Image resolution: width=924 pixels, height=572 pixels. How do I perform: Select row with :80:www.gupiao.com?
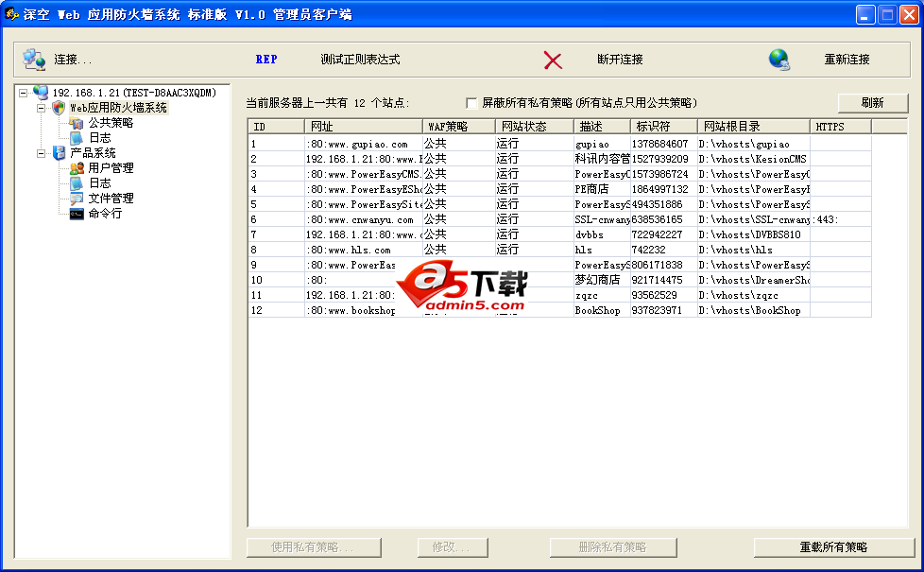[x=559, y=144]
